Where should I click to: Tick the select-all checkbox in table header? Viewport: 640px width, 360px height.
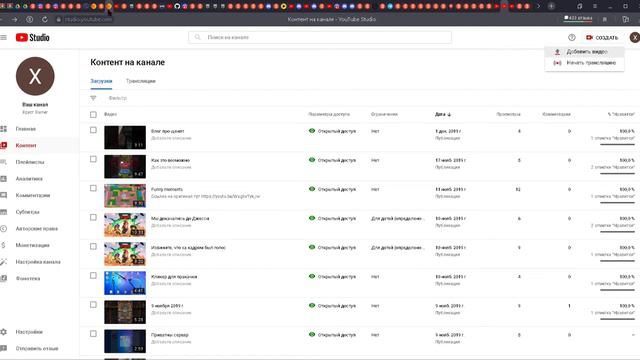[x=93, y=115]
